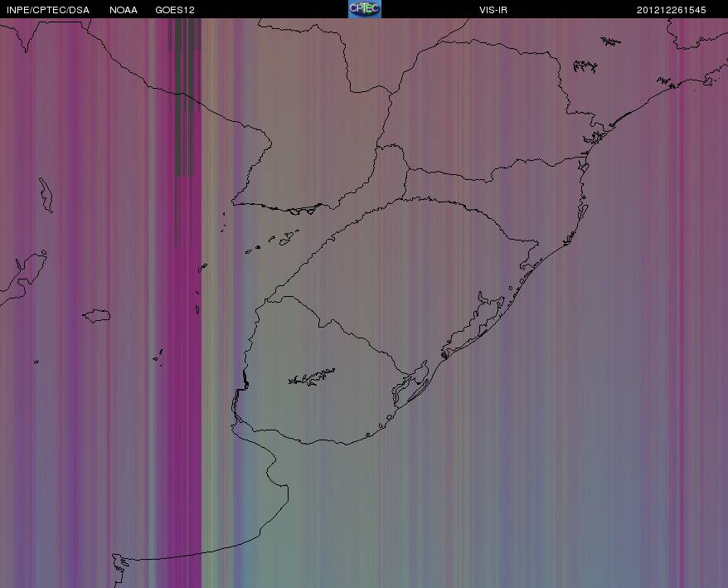This screenshot has height=588, width=728.
Task: Click the 201212261545 timestamp
Action: pyautogui.click(x=672, y=10)
